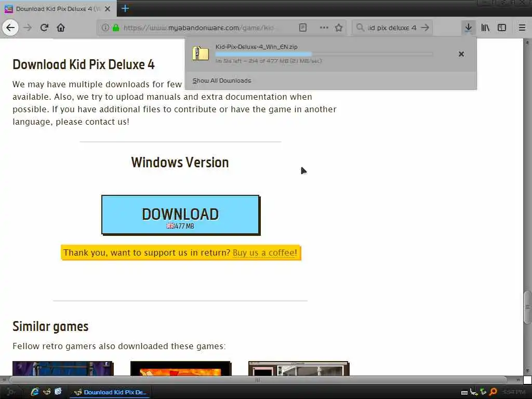Click the Kid-Pix-Deluxe-4_Win_EN.zip filename
This screenshot has width=532, height=399.
click(x=257, y=47)
